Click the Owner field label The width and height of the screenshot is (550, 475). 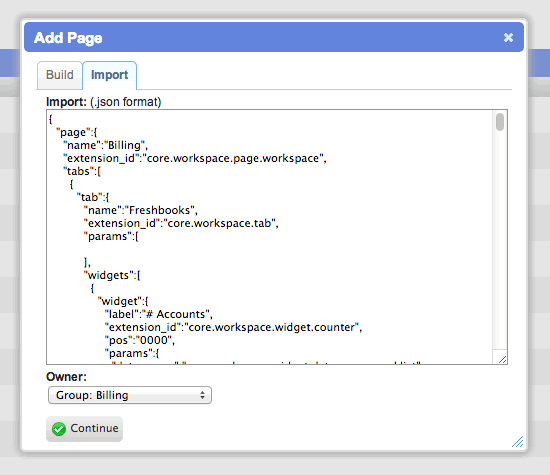click(66, 377)
